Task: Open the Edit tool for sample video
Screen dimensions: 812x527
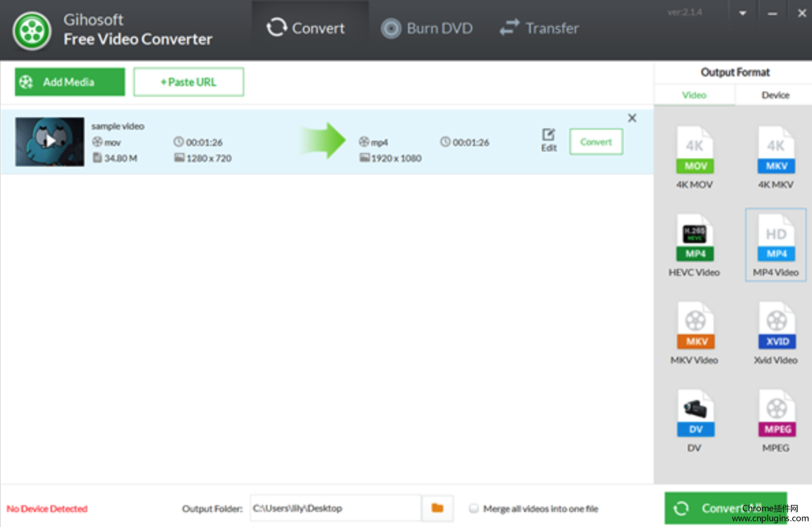Action: (549, 140)
